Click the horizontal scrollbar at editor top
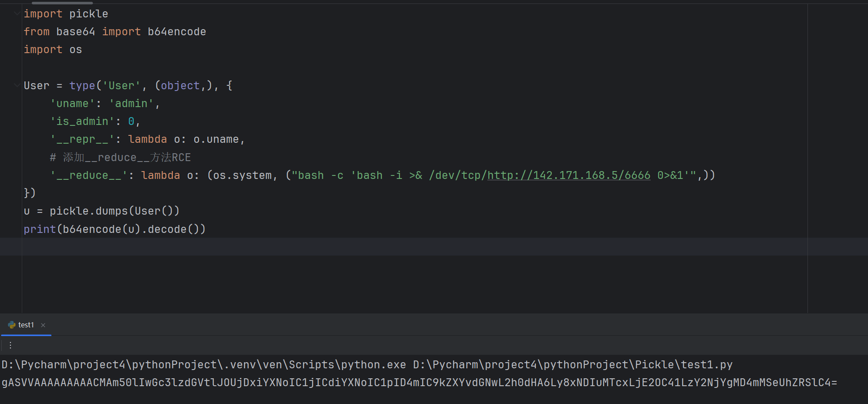 [62, 3]
